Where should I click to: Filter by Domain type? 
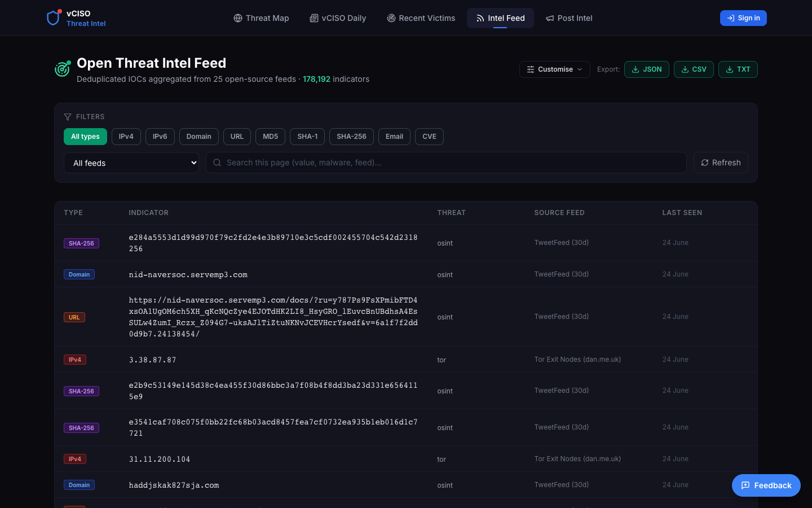point(199,137)
